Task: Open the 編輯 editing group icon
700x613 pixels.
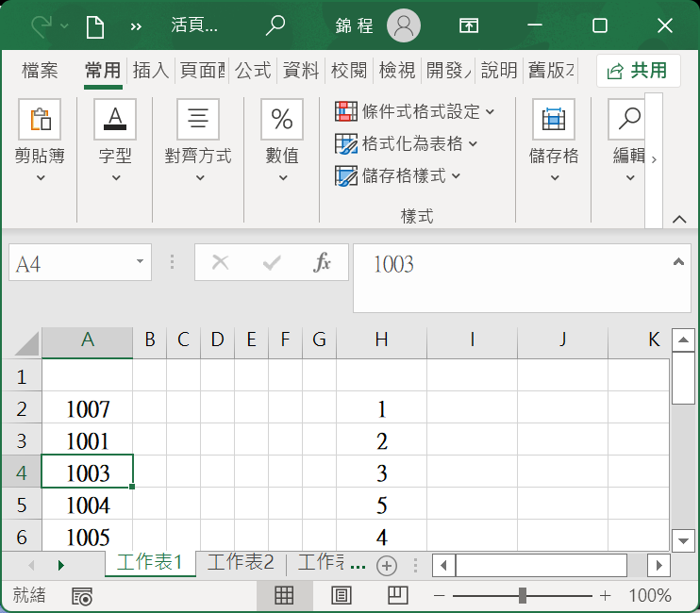Action: 626,120
